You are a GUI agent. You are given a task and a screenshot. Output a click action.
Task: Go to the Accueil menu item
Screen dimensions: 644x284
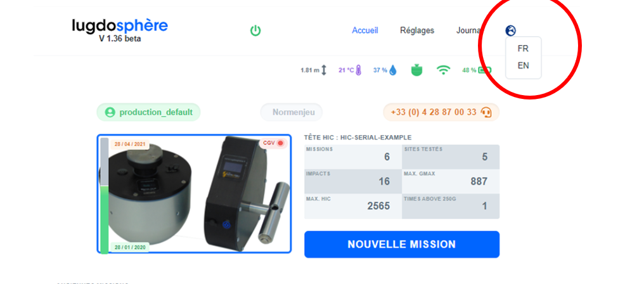(365, 30)
